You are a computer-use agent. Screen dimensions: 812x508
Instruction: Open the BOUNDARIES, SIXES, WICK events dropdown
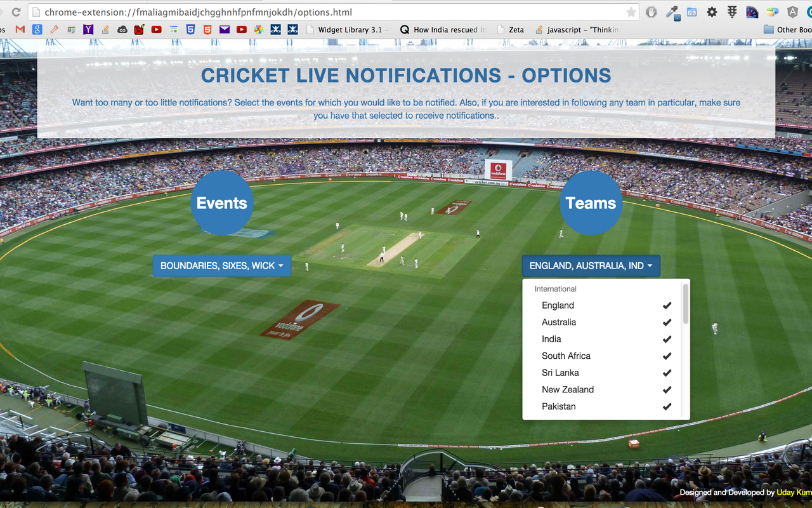pos(222,265)
